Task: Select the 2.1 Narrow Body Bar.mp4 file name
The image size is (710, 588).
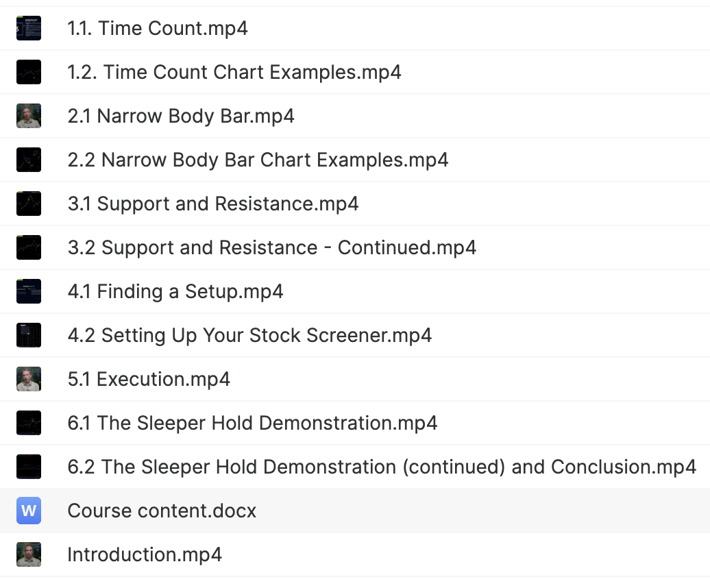Action: pos(181,116)
